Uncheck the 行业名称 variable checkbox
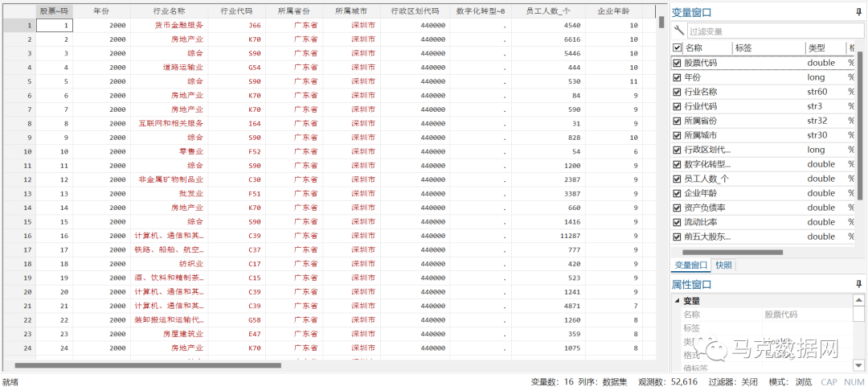The height and width of the screenshot is (387, 868). pos(677,92)
